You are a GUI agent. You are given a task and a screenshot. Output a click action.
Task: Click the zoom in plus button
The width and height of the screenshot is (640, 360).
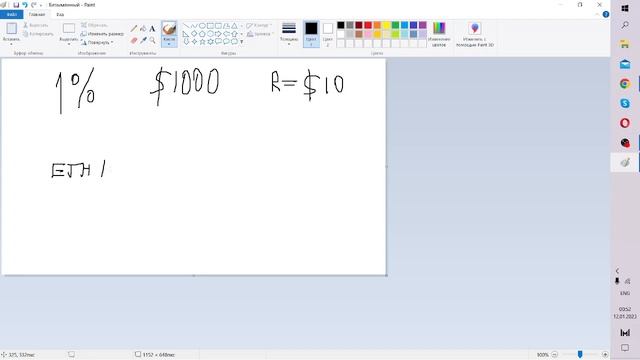605,354
